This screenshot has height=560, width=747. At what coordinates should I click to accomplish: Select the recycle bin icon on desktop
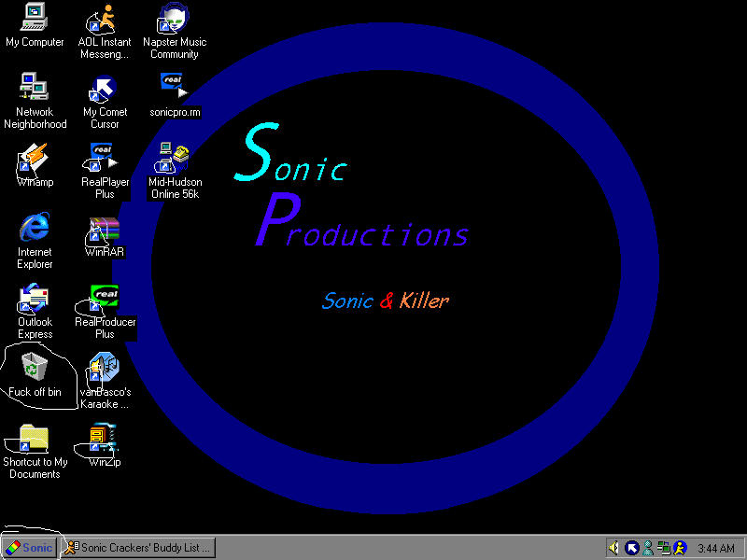point(35,367)
